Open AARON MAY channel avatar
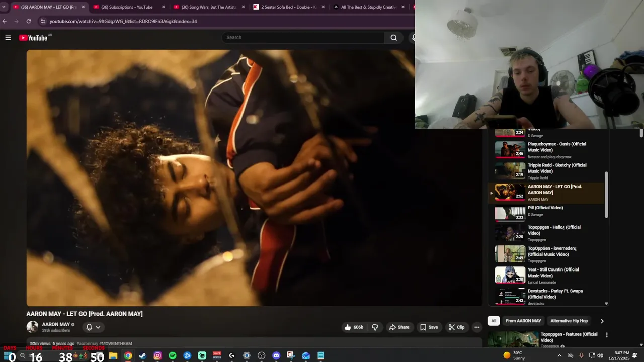Viewport: 644px width, 362px height. click(32, 327)
